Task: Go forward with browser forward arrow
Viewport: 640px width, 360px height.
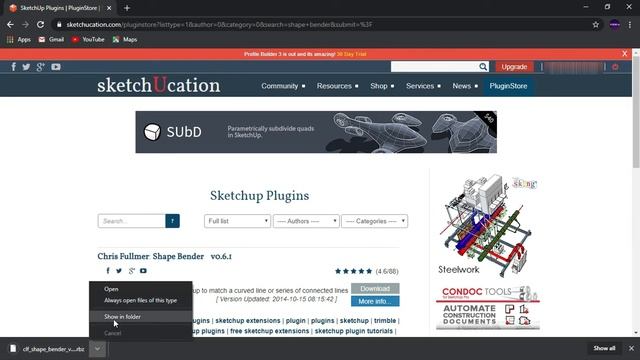Action: 25,24
